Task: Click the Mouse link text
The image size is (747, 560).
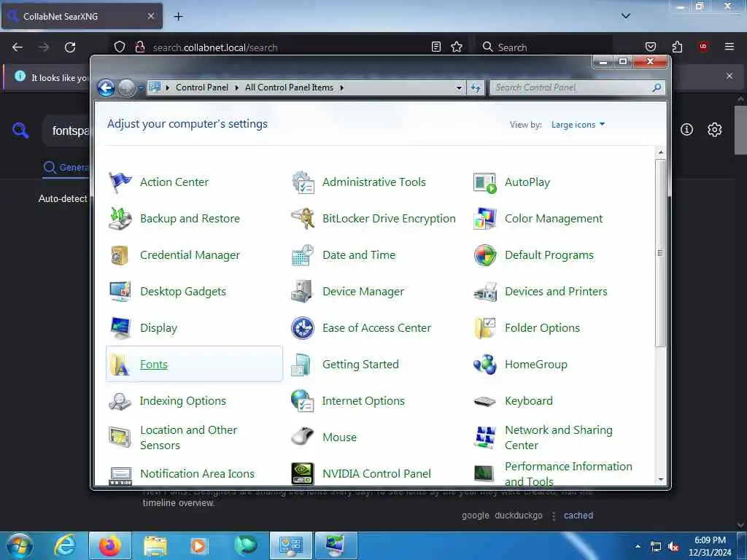Action: [x=339, y=437]
